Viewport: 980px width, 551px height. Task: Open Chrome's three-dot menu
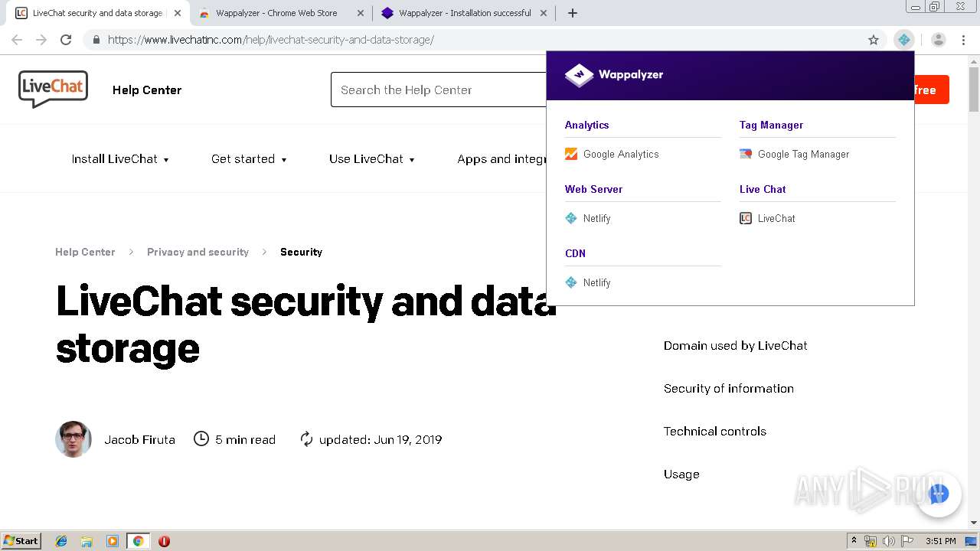click(963, 40)
